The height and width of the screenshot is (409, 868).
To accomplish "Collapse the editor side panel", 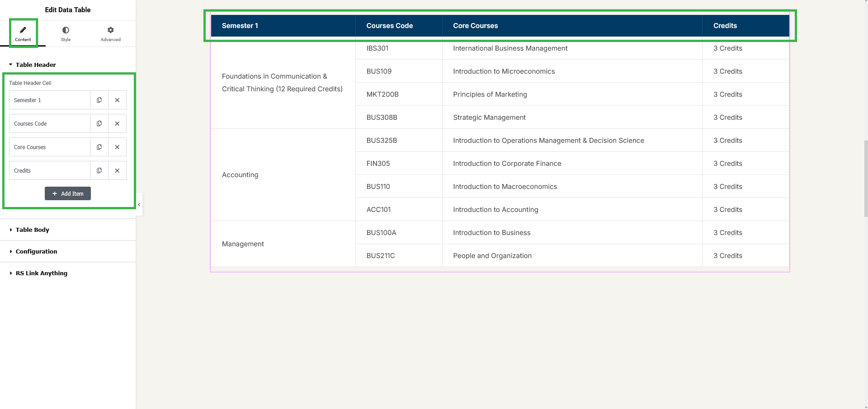I will [139, 205].
